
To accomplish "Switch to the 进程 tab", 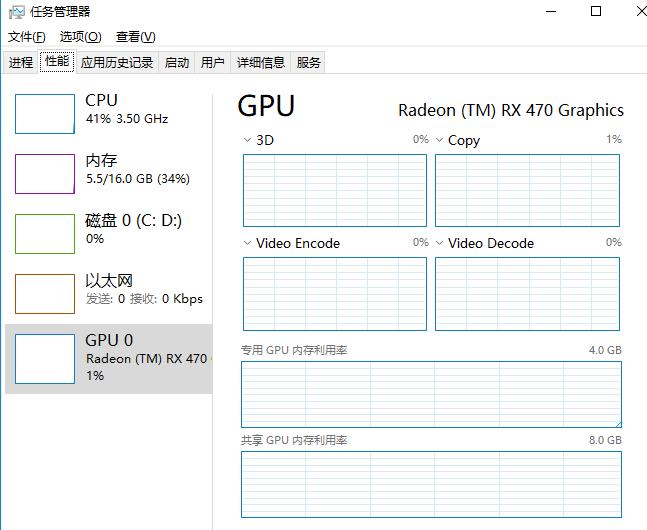I will pyautogui.click(x=21, y=62).
